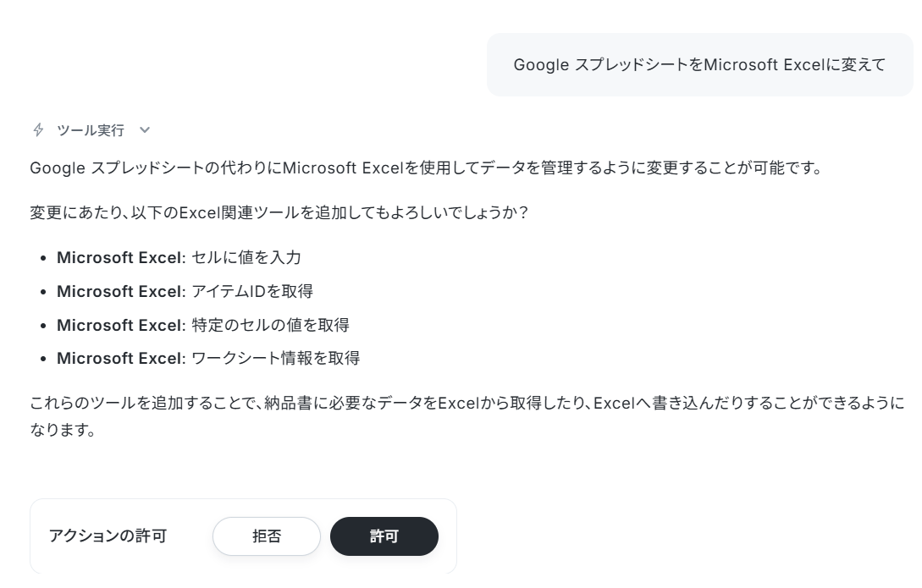This screenshot has width=922, height=588.
Task: Click the closing paragraph starting これらのツールを追加
Action: [467, 416]
